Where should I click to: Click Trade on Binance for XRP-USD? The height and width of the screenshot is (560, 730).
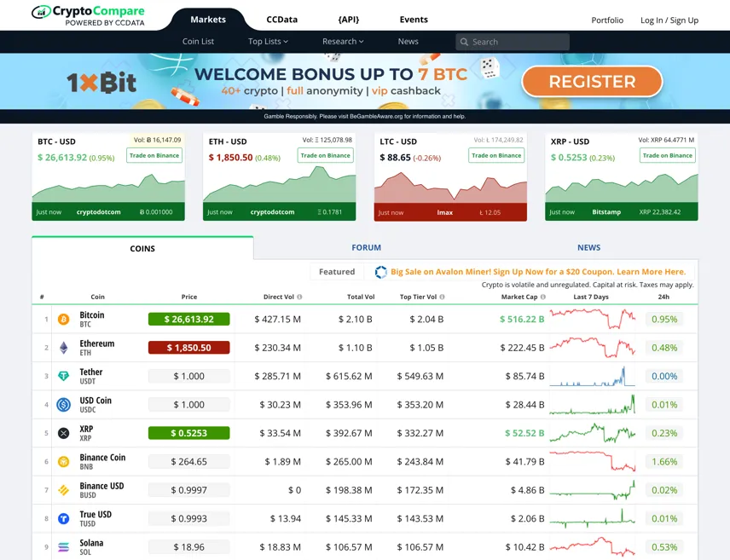click(668, 155)
